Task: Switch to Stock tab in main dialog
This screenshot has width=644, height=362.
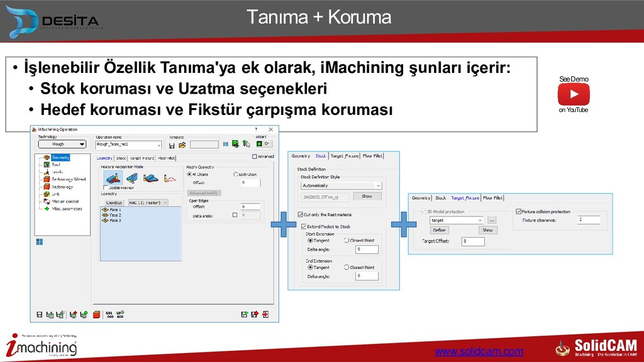Action: point(121,158)
